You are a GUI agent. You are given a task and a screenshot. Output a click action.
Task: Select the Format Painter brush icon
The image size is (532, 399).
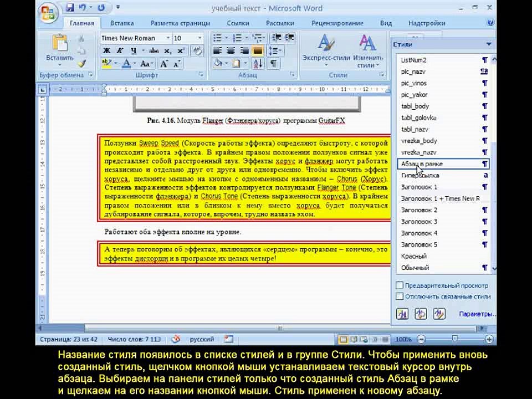pyautogui.click(x=81, y=63)
